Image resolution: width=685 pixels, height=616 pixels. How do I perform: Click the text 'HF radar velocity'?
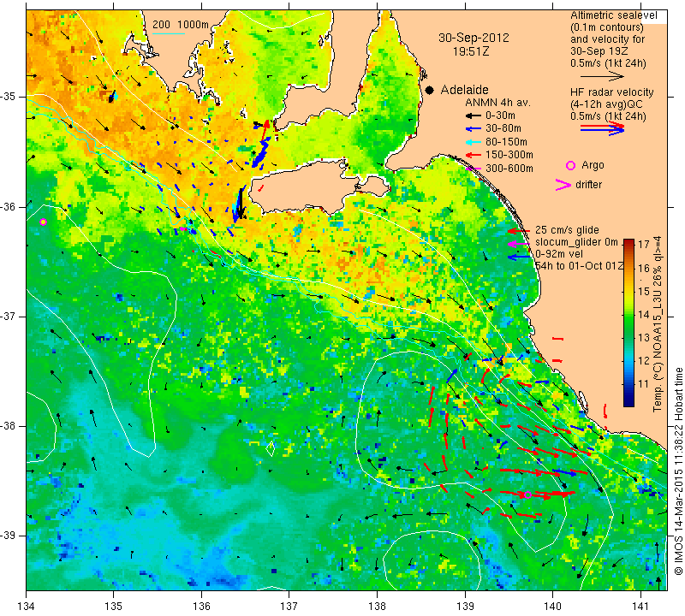pos(611,92)
